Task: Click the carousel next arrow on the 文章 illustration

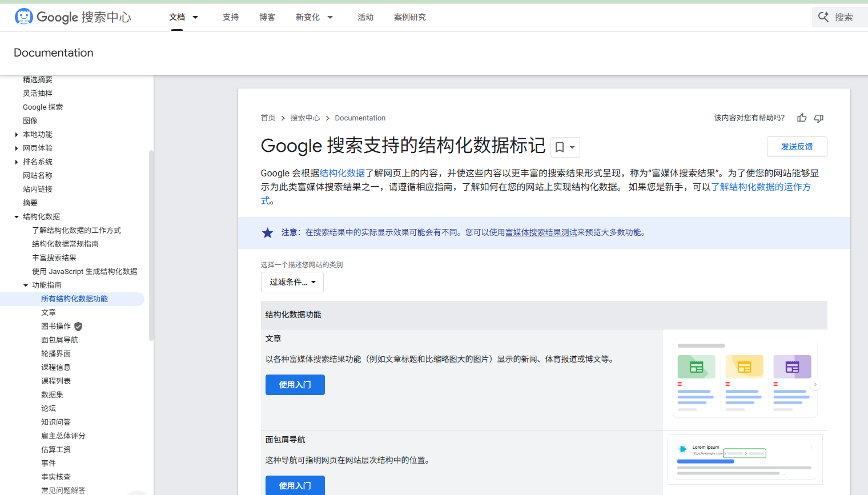Action: pos(815,384)
